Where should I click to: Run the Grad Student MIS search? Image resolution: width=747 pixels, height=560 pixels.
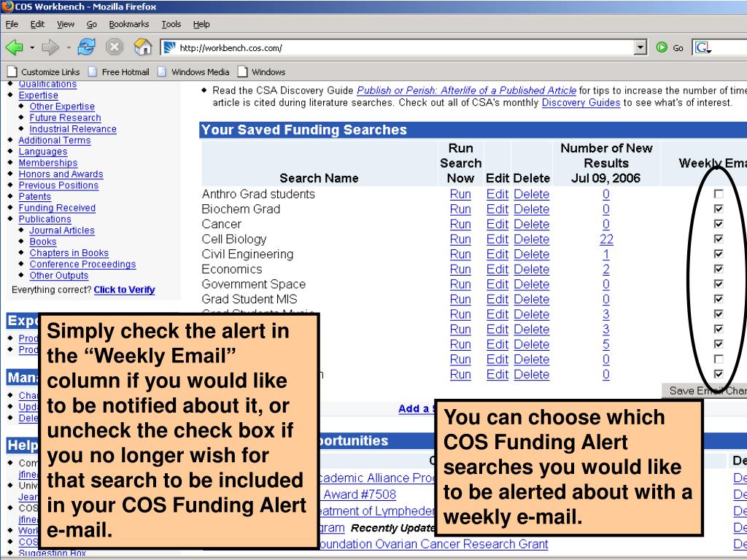460,300
